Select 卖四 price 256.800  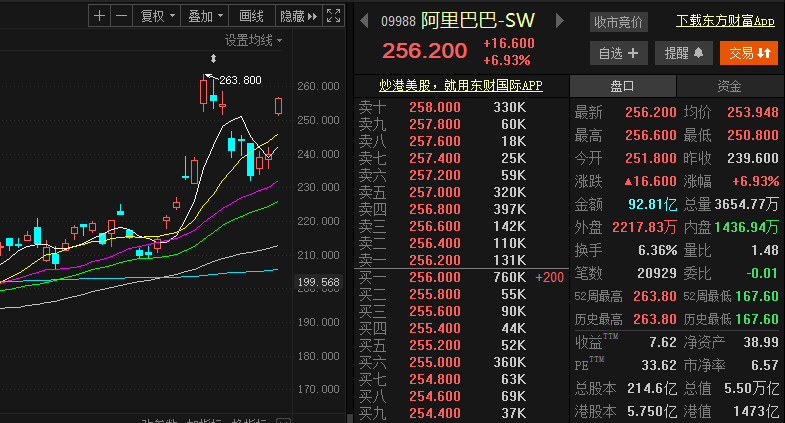coord(435,209)
